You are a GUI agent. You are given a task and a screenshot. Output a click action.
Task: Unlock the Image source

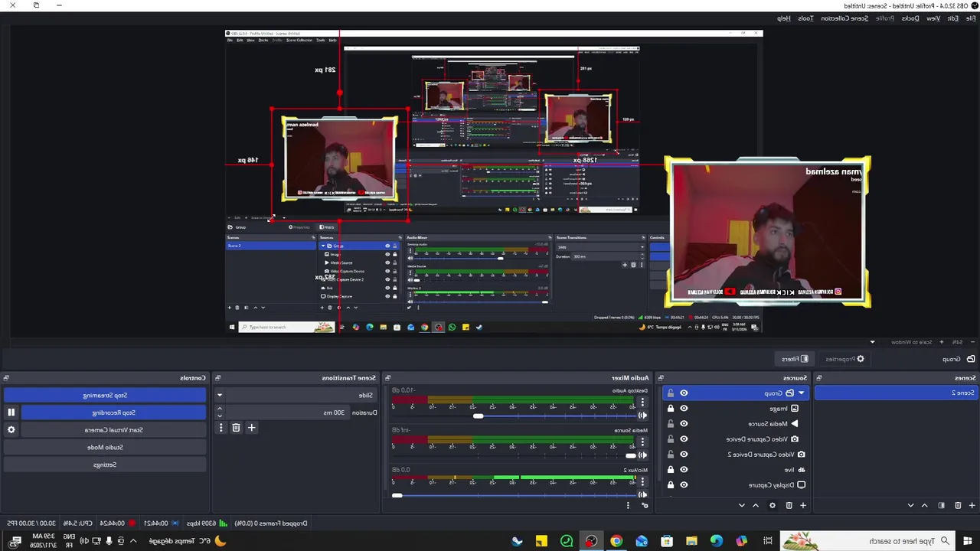(671, 409)
